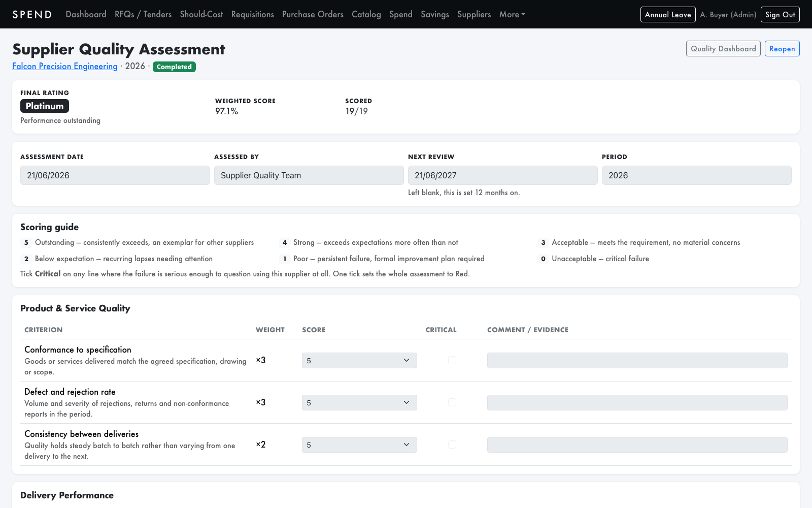
Task: Click score 0 Unacceptable guide entry
Action: click(x=594, y=259)
